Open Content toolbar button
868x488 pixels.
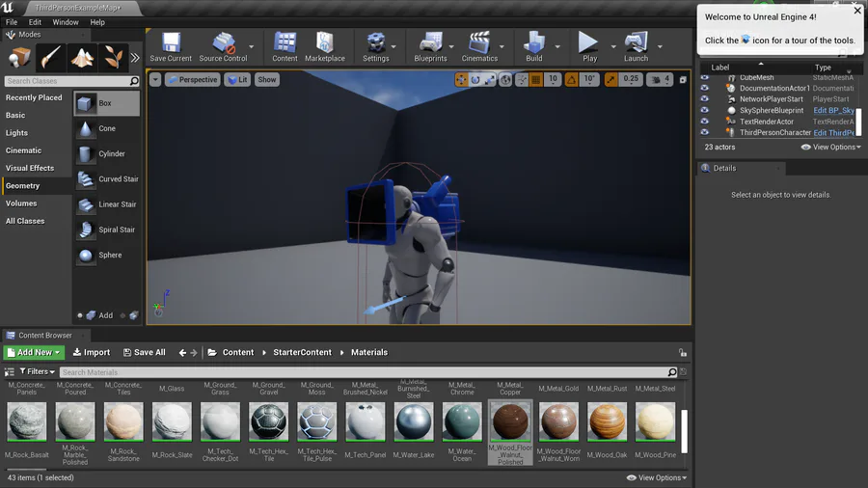tap(285, 47)
